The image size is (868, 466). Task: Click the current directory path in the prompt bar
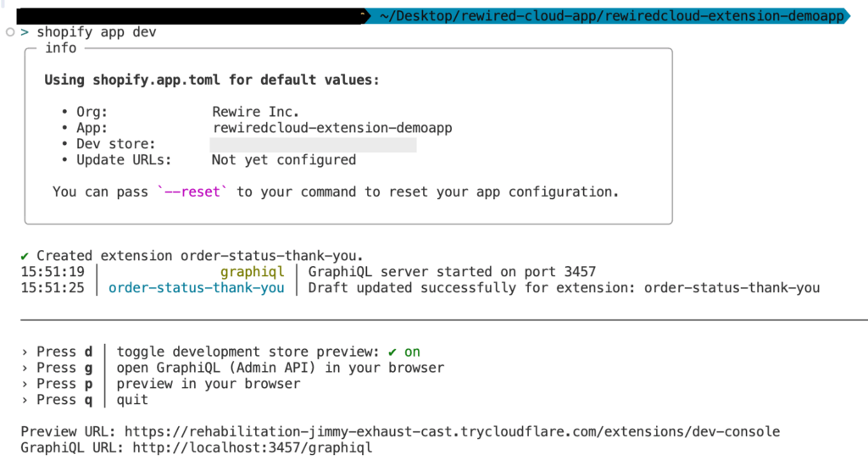pos(611,16)
